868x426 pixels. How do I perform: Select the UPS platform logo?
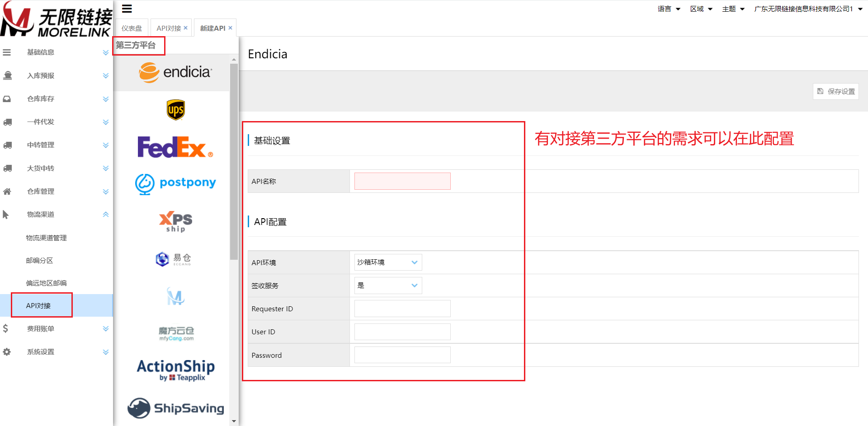[x=175, y=110]
